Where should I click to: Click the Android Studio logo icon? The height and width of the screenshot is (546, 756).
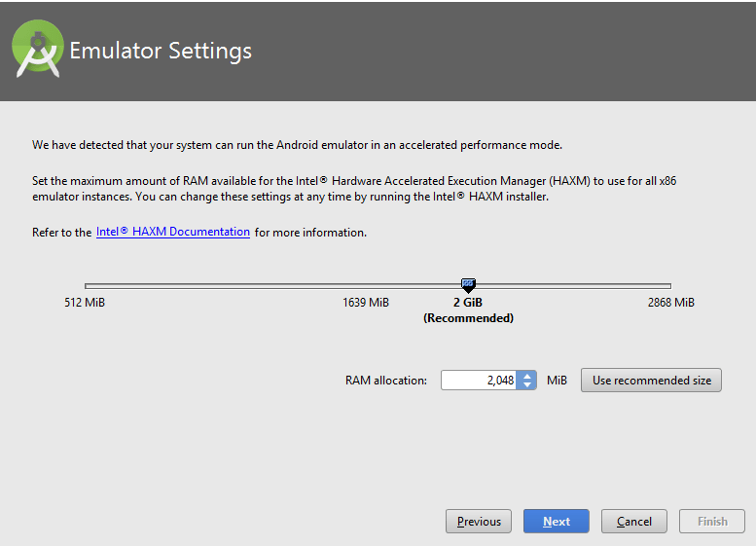(38, 50)
